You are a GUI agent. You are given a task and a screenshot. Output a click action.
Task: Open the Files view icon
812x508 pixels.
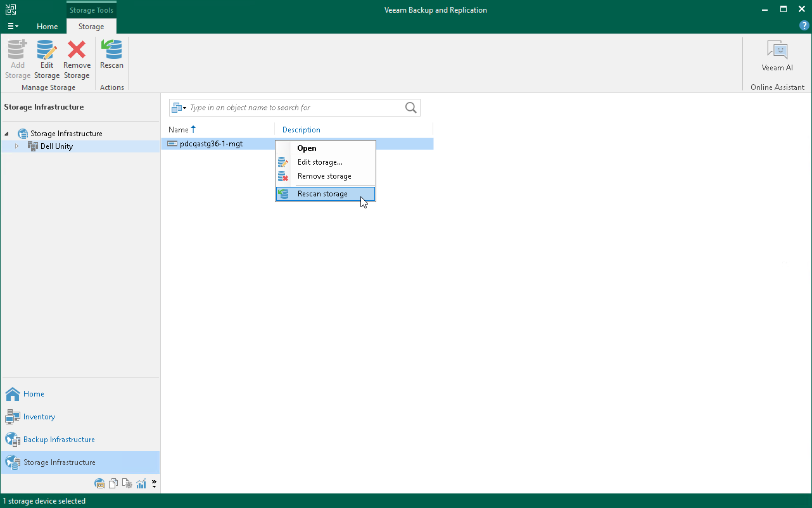[113, 484]
